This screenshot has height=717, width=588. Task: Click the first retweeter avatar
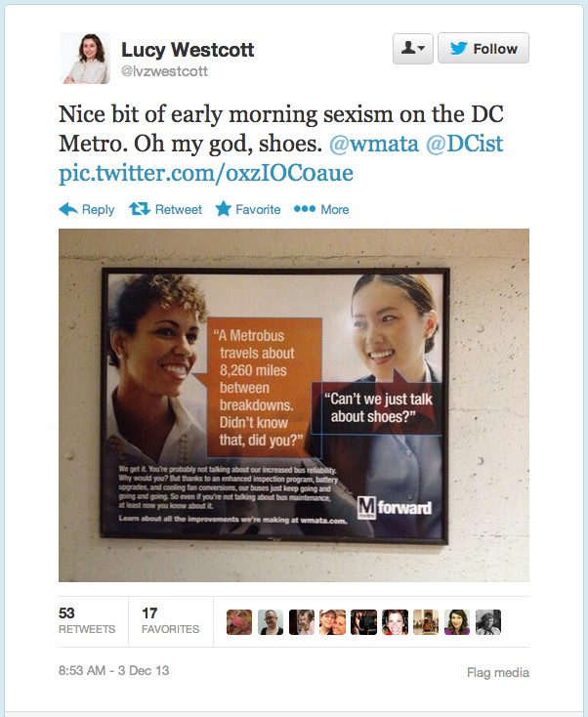[239, 622]
